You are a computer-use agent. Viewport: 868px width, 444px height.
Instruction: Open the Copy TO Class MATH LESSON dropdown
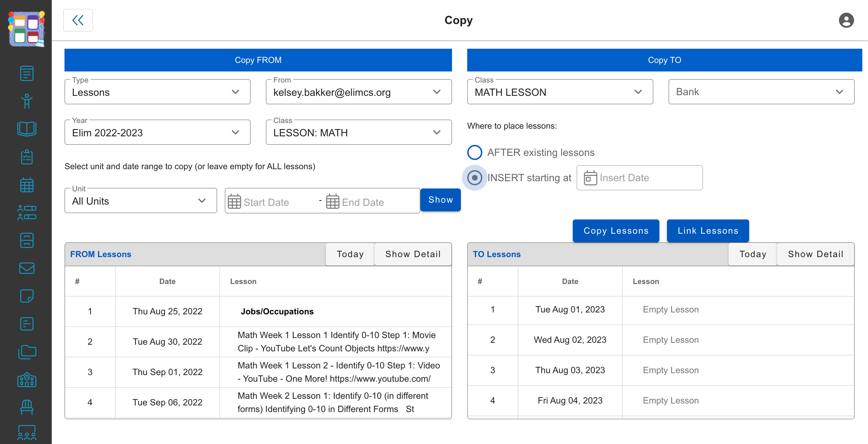(560, 92)
